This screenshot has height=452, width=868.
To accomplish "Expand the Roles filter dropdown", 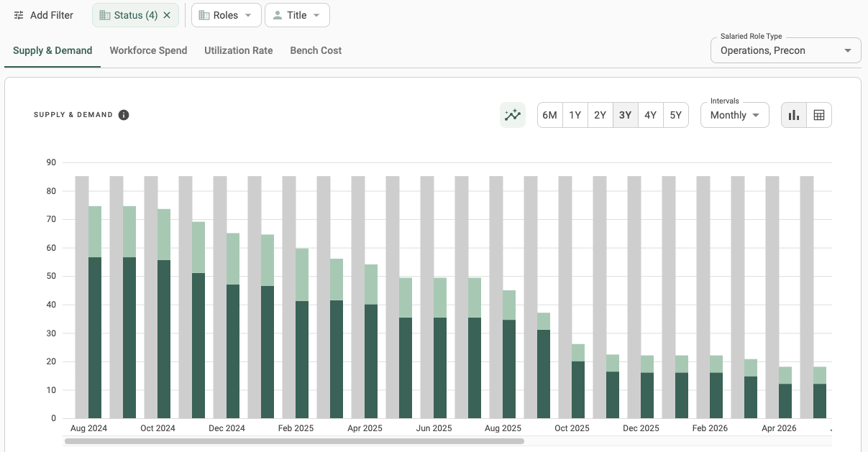I will [x=247, y=14].
